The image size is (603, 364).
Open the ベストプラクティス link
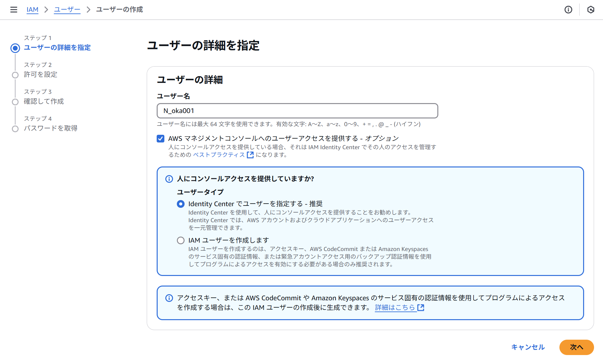click(219, 155)
